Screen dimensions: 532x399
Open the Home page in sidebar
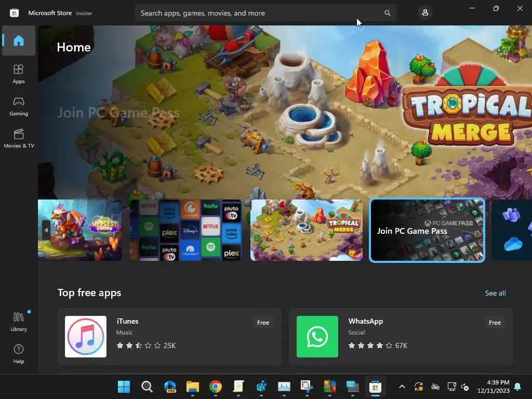pos(19,41)
